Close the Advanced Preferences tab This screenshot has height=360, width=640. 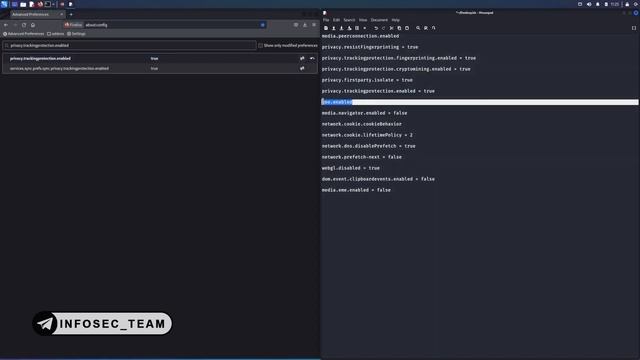[62, 14]
